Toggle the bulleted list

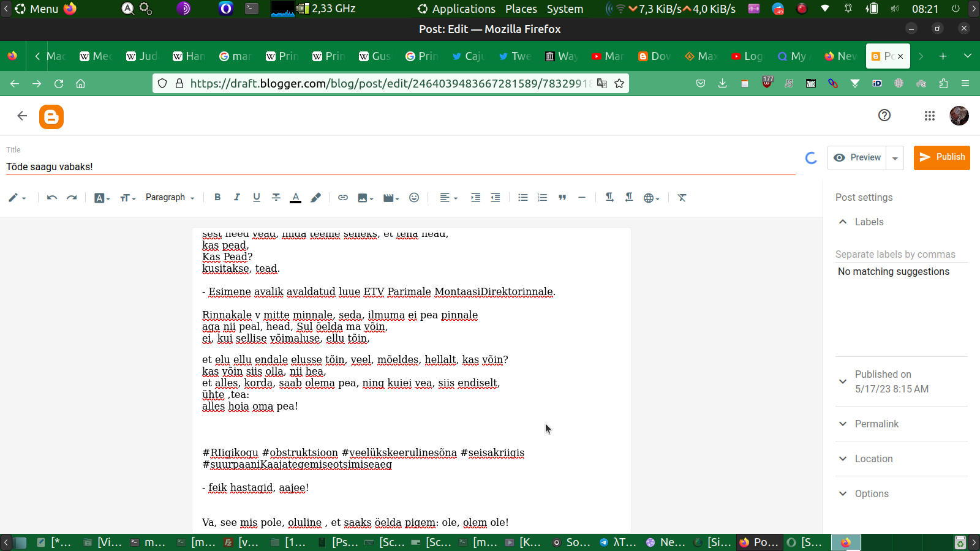pyautogui.click(x=523, y=198)
